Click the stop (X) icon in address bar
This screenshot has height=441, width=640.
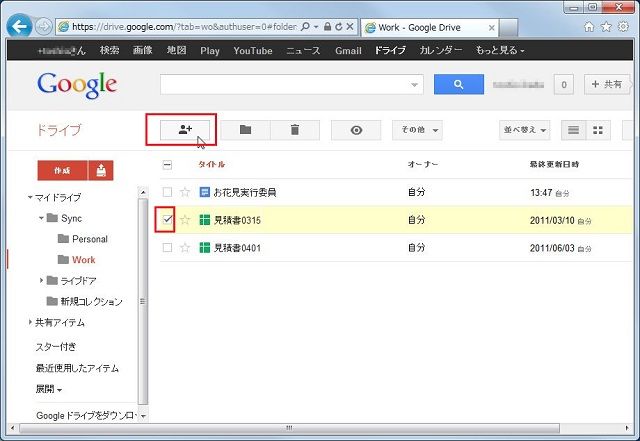coord(350,27)
